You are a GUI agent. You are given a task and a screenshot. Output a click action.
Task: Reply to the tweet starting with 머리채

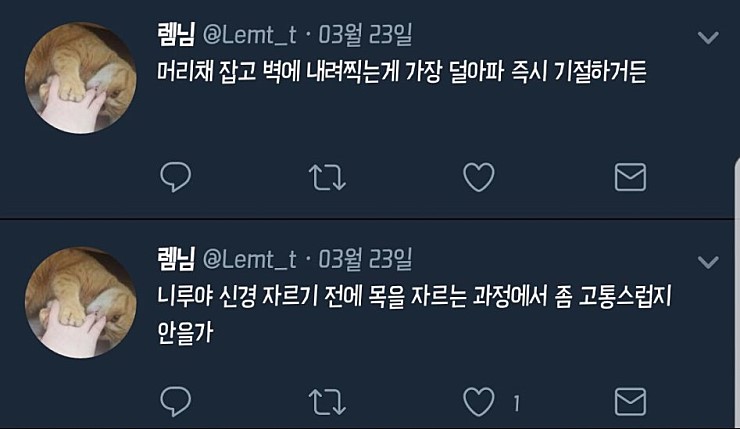(176, 177)
